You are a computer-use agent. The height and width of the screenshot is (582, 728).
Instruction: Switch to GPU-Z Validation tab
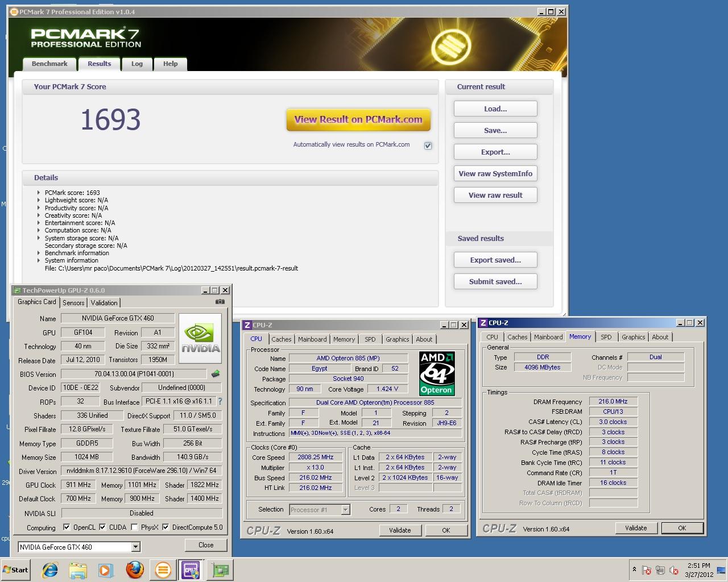tap(104, 303)
